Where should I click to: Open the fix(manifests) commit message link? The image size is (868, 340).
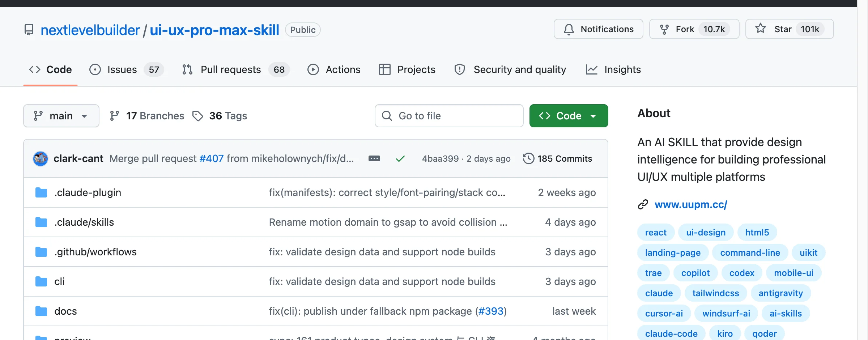[x=387, y=192]
